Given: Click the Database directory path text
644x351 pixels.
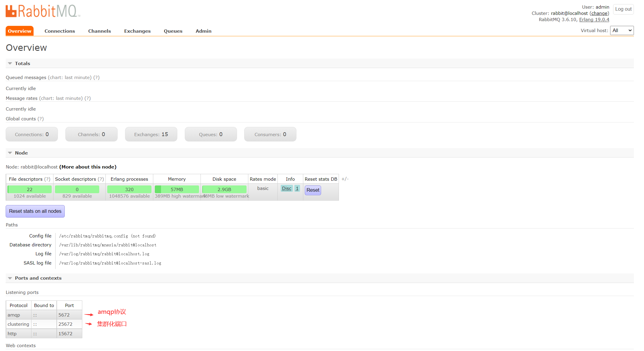Looking at the screenshot, I should pyautogui.click(x=108, y=245).
